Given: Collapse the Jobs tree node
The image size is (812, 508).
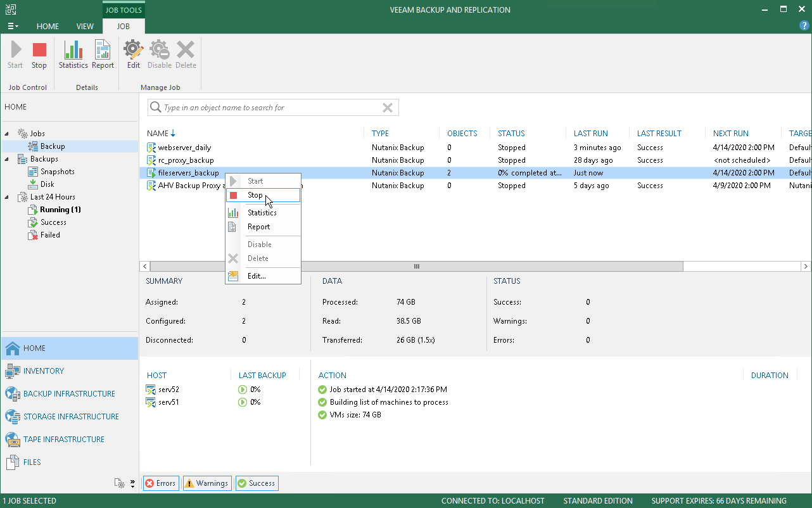Looking at the screenshot, I should tap(8, 134).
